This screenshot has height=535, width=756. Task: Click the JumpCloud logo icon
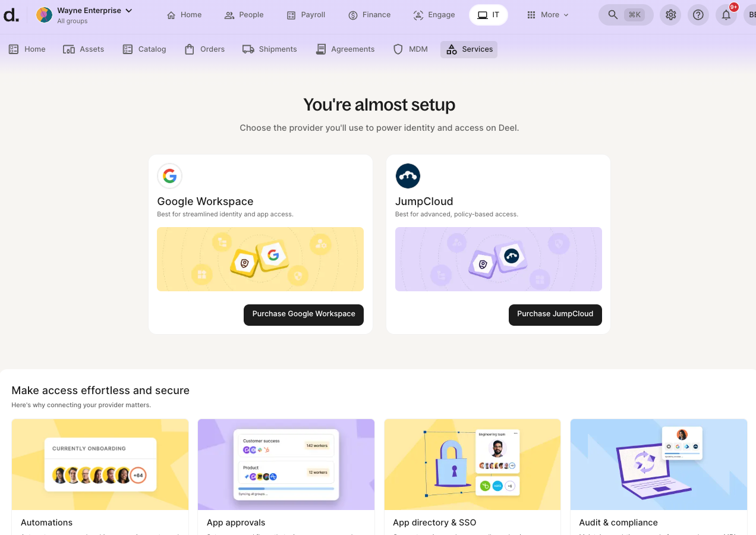[408, 176]
